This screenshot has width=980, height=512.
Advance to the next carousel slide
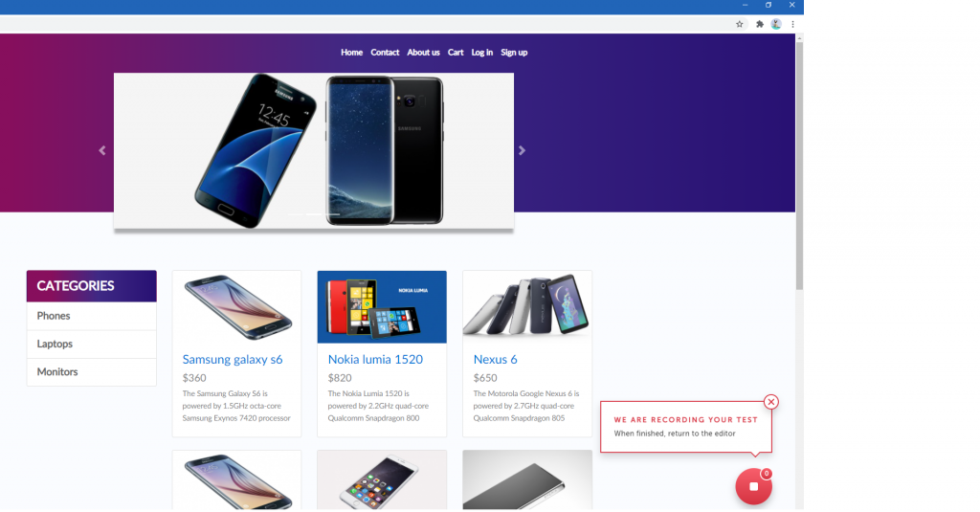[x=522, y=150]
